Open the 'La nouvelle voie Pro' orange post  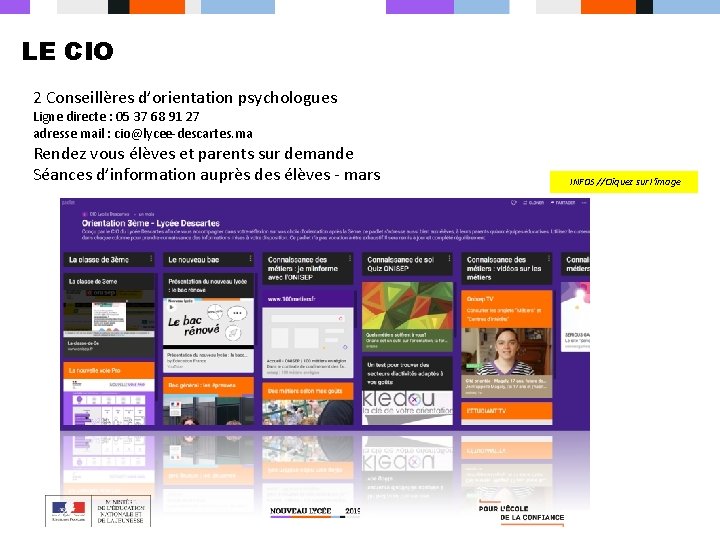click(109, 393)
